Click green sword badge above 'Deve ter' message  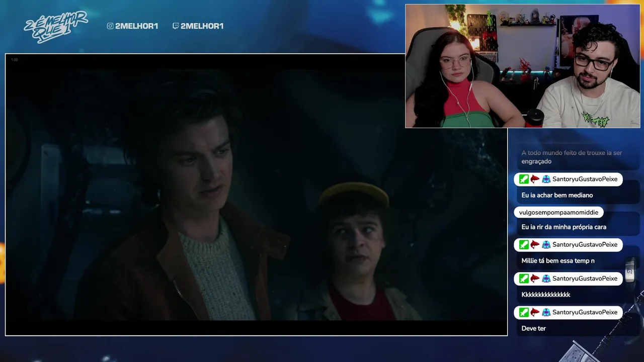pyautogui.click(x=524, y=312)
